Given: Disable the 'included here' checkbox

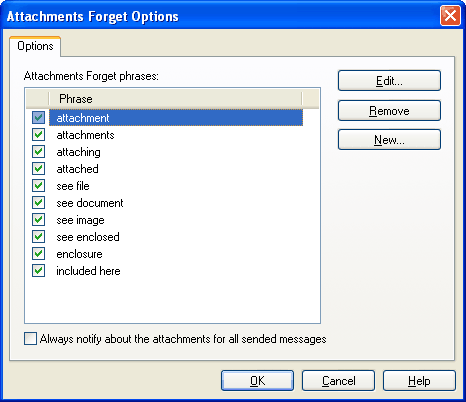Looking at the screenshot, I should click(x=38, y=270).
